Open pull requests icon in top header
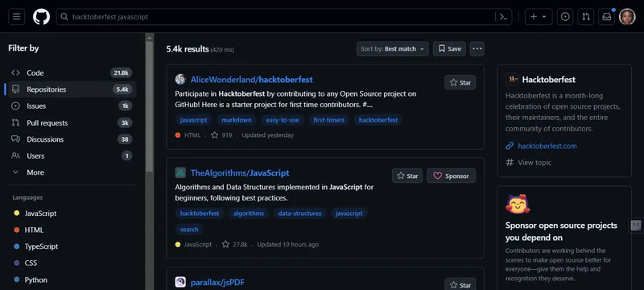This screenshot has width=644, height=290. coord(586,17)
